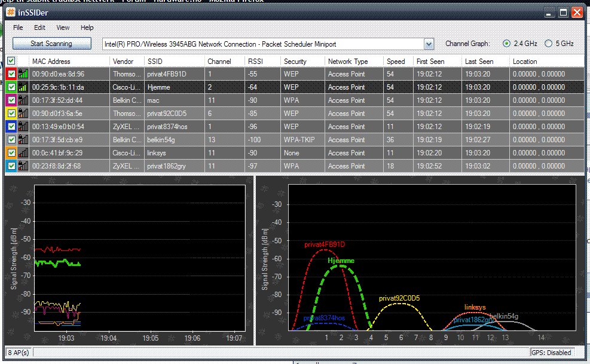
Task: Uncheck the green checkbox for Hjemme
Action: [12, 87]
